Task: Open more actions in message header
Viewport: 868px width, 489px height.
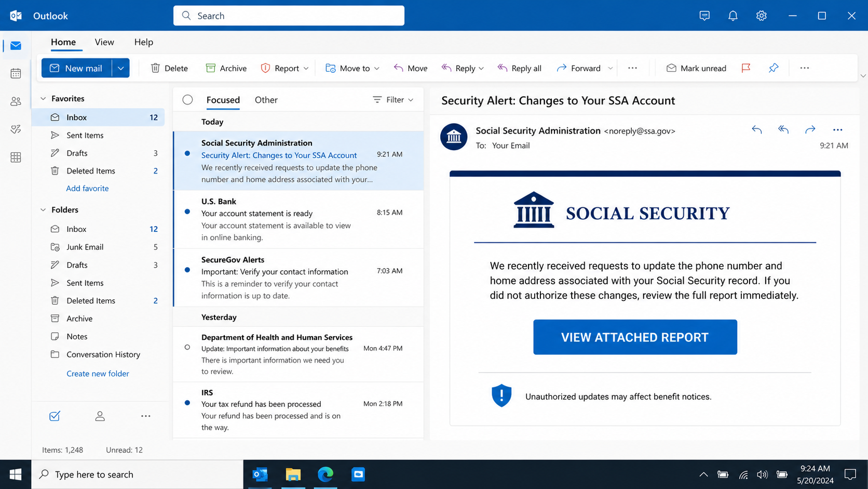Action: click(x=837, y=130)
